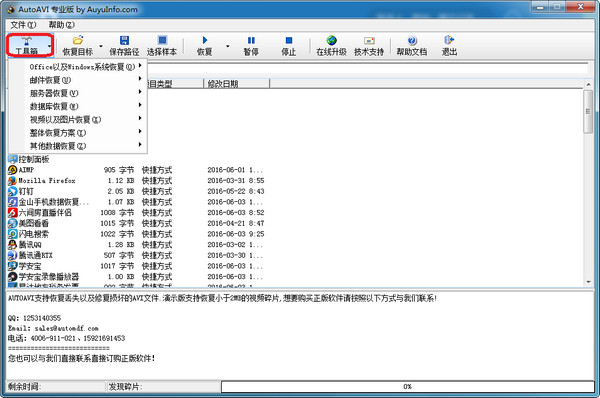Click the 六间房直播伴侣 red icon
600x398 pixels.
13,212
